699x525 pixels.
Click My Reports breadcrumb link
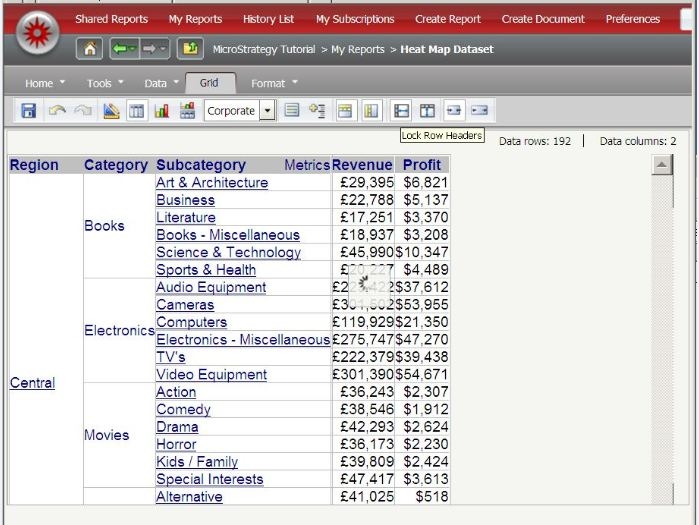click(358, 49)
